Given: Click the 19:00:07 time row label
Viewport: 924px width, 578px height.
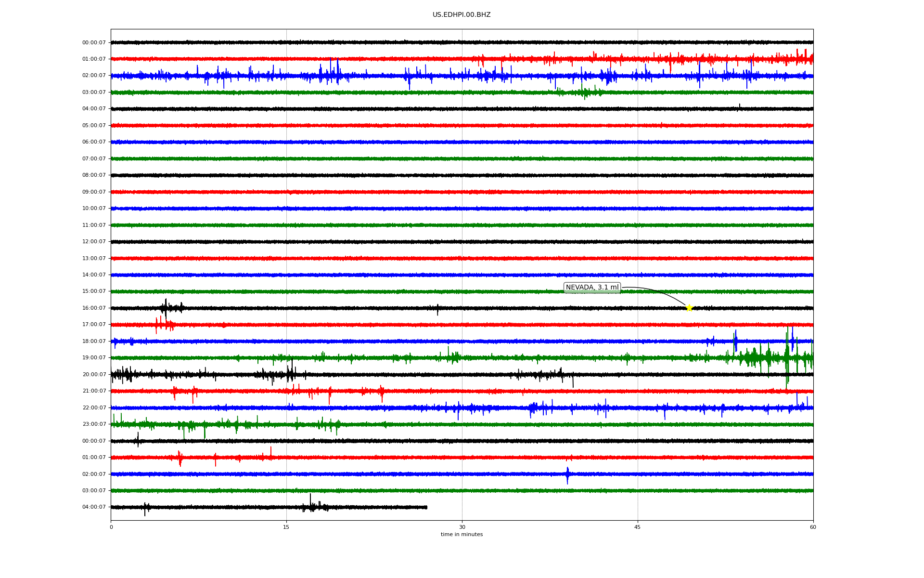Looking at the screenshot, I should click(94, 358).
